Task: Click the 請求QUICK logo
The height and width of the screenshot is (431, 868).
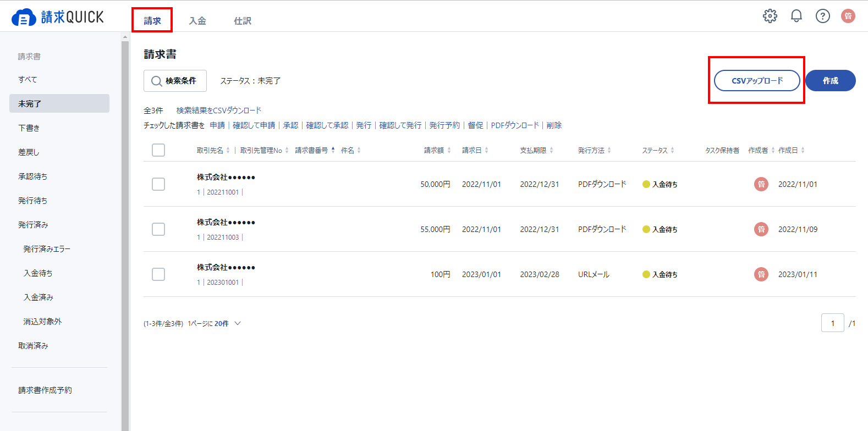Action: coord(58,17)
